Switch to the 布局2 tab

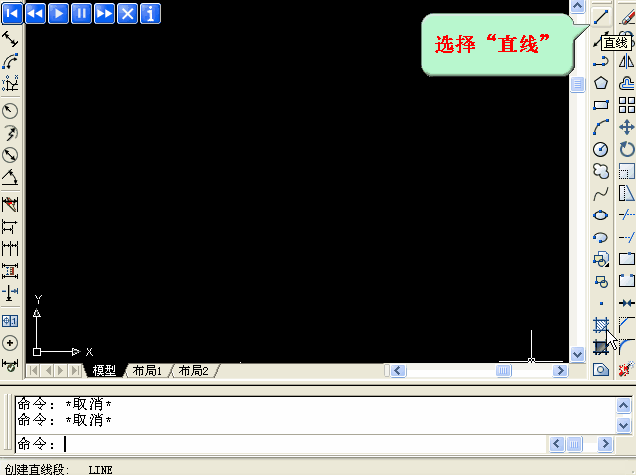pos(193,370)
